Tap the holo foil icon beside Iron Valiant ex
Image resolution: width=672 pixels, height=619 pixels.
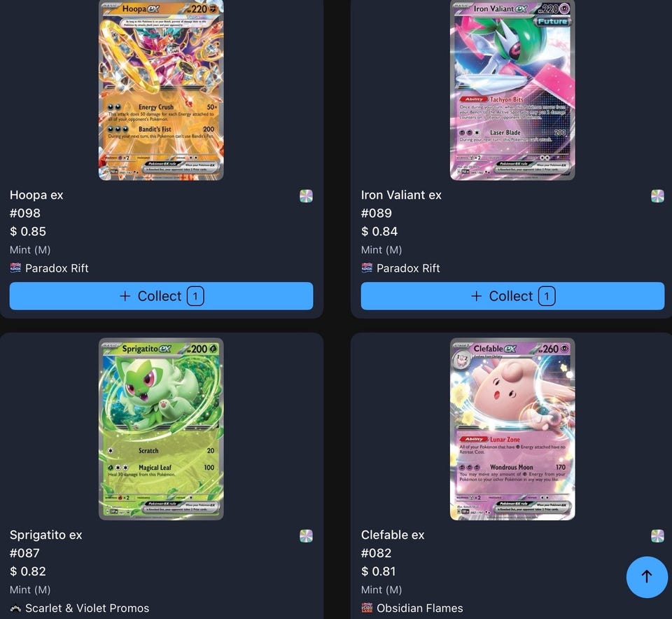pyautogui.click(x=657, y=196)
